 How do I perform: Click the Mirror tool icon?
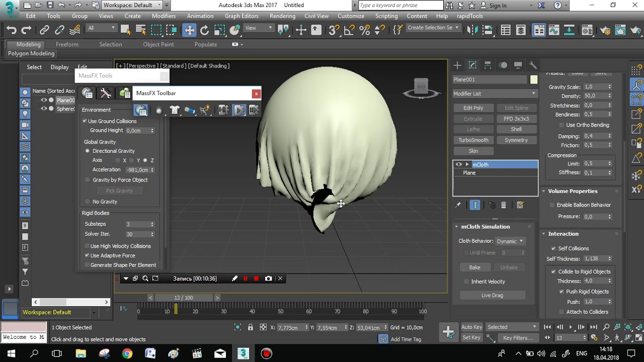click(x=471, y=30)
